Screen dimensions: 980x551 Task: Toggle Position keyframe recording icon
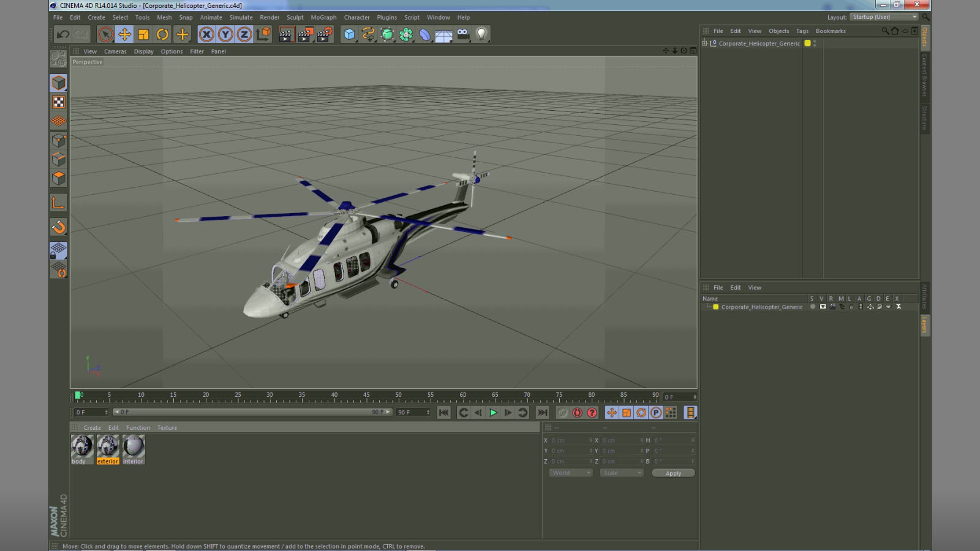(x=612, y=413)
